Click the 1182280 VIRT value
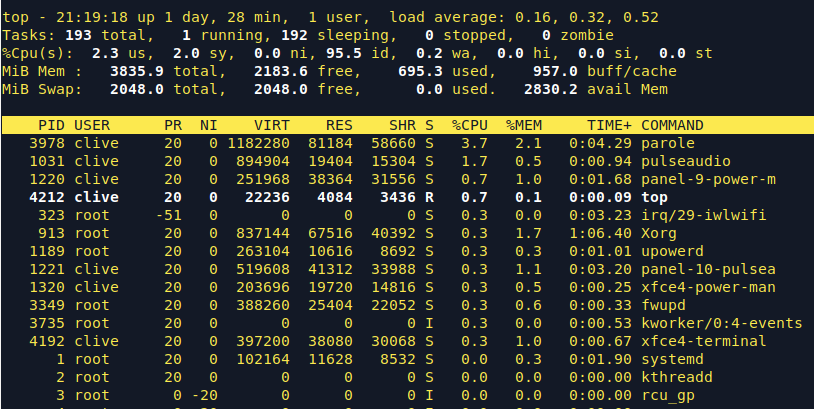 pos(258,143)
